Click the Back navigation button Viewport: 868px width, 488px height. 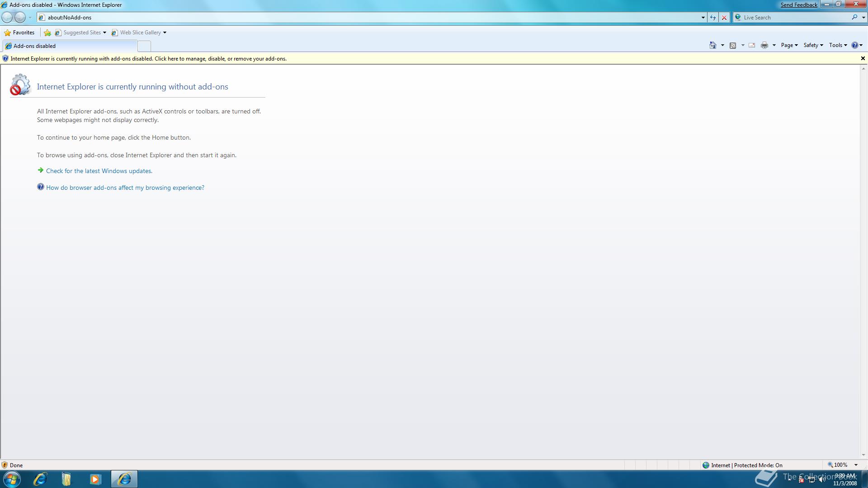7,17
